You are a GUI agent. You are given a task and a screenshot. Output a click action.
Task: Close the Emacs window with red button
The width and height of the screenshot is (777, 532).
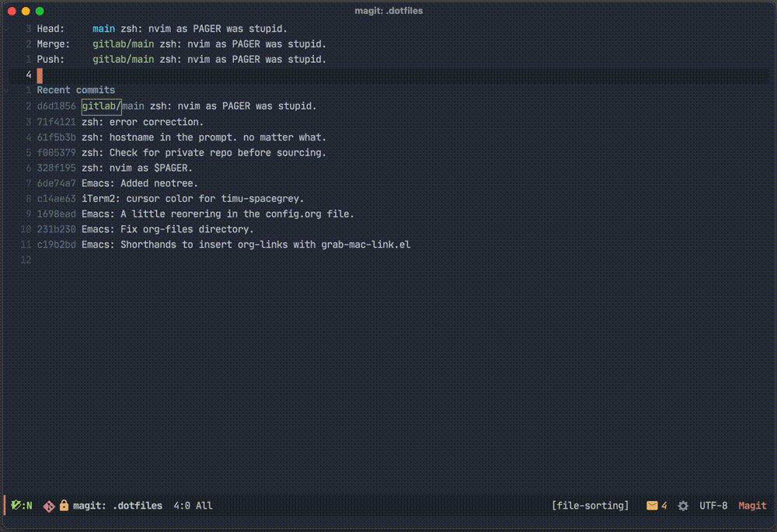(12, 10)
